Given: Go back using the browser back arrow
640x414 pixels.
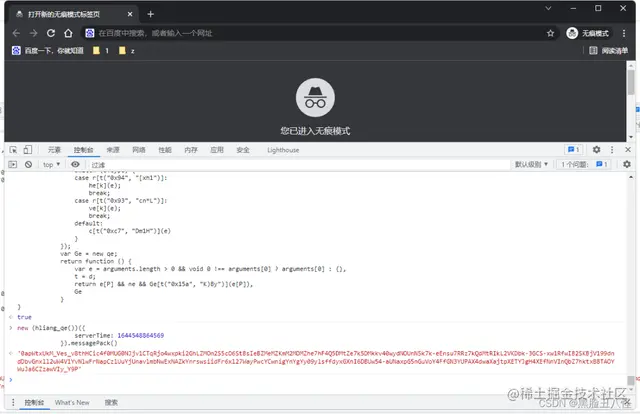Looking at the screenshot, I should click(x=16, y=33).
